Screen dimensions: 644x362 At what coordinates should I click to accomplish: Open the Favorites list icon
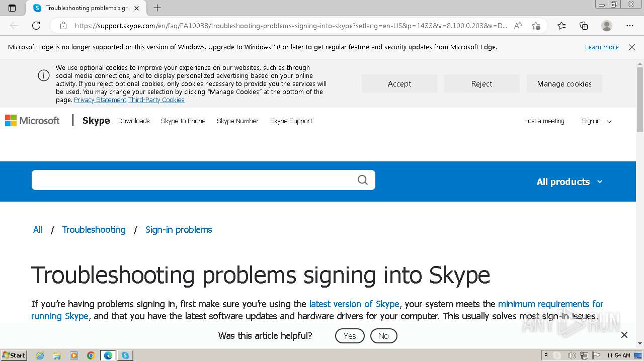(561, 26)
